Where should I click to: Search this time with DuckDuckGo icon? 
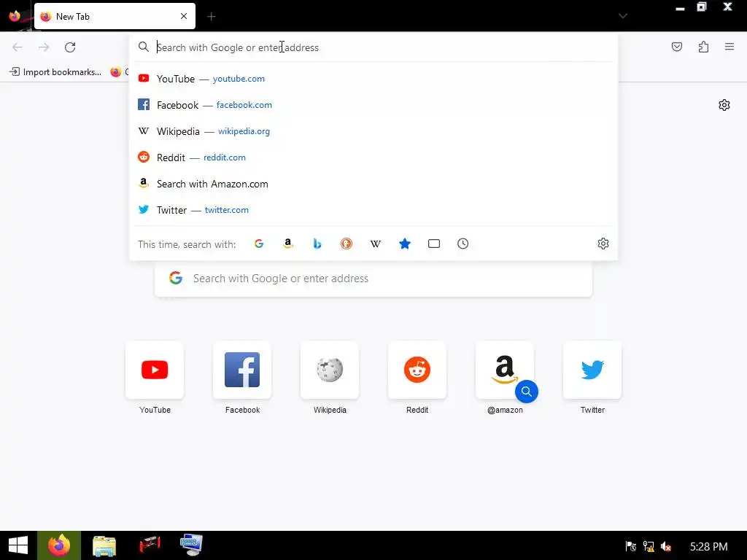tap(347, 244)
